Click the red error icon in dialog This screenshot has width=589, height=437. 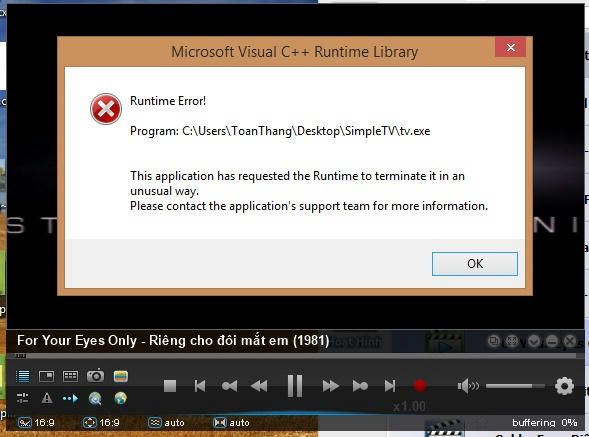click(106, 109)
